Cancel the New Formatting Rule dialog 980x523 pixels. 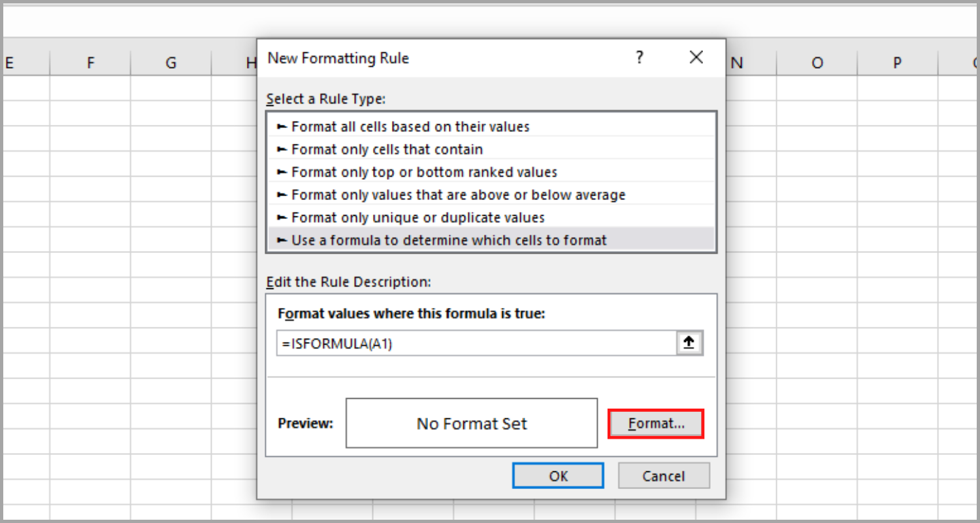pos(664,475)
